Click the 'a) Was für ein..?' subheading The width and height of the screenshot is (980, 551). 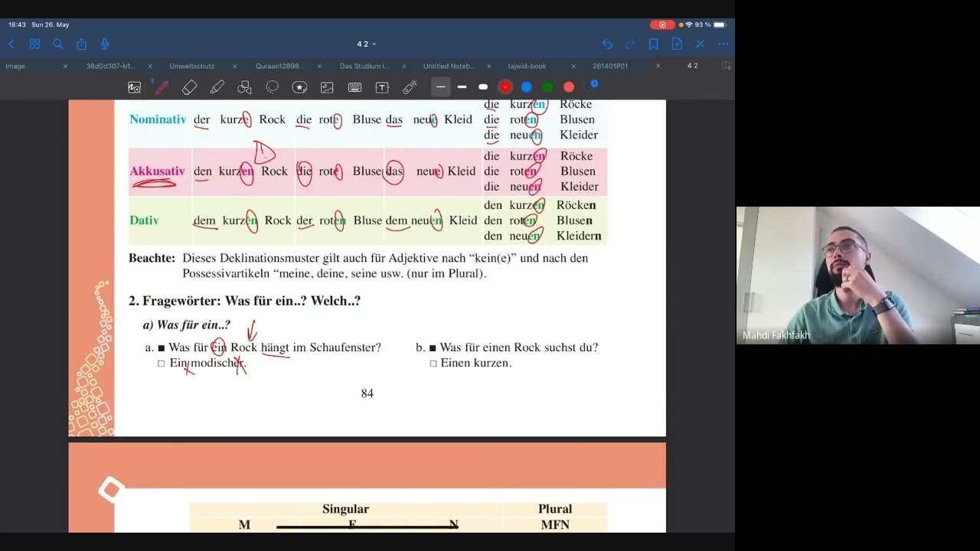pos(186,324)
